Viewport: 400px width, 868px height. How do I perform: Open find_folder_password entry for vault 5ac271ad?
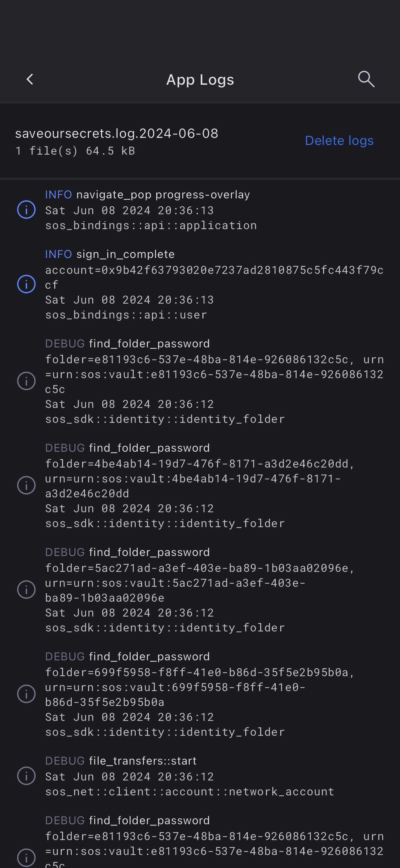pos(149,552)
